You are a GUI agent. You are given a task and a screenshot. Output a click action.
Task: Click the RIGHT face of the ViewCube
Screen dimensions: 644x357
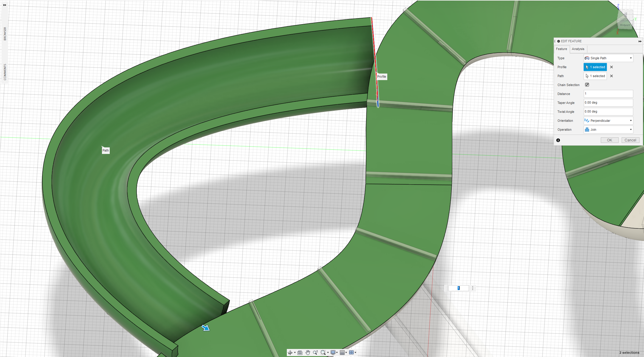pyautogui.click(x=625, y=25)
